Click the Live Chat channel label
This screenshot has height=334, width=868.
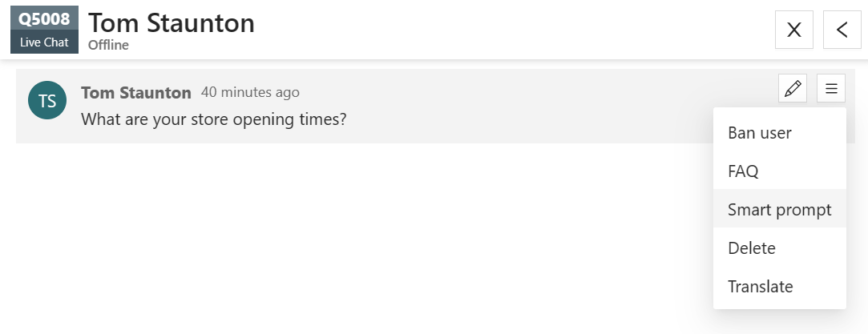point(44,42)
